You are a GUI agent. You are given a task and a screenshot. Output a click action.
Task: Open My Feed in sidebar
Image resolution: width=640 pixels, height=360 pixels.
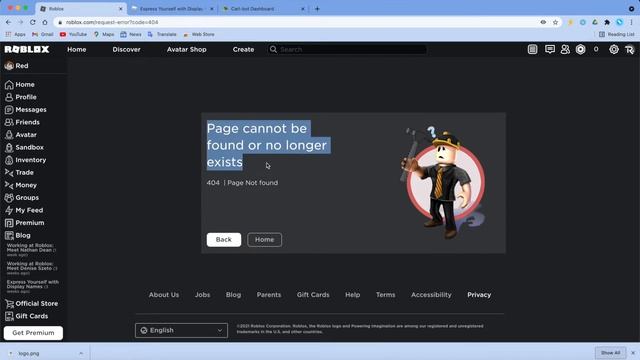point(24,210)
